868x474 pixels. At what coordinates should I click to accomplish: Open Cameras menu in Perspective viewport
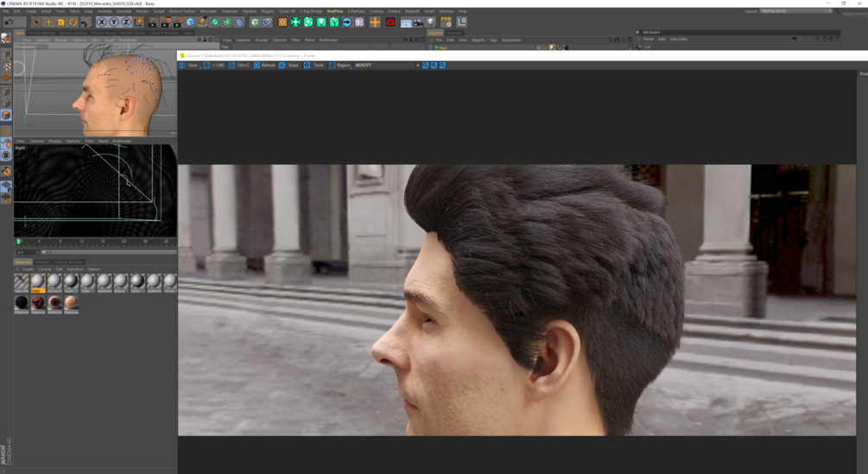42,40
